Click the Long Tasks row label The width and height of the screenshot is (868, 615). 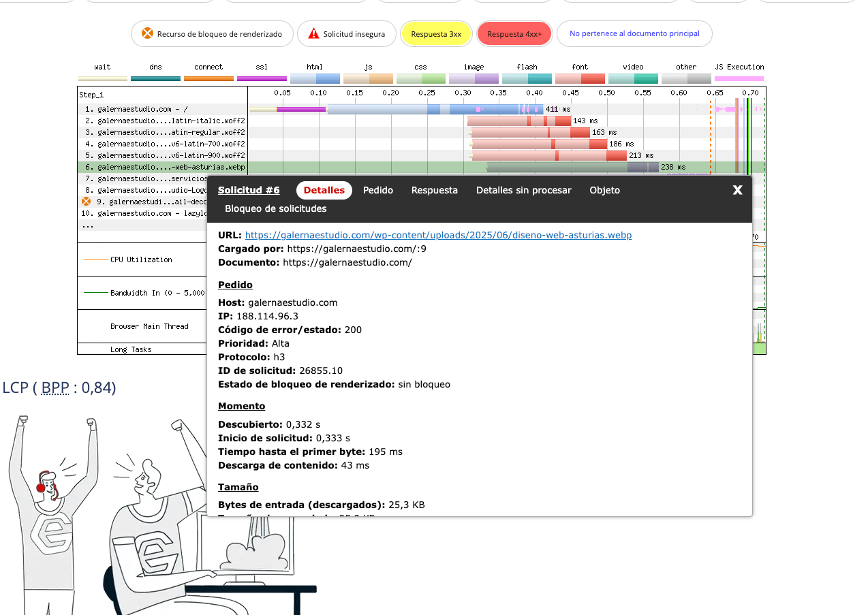[131, 349]
